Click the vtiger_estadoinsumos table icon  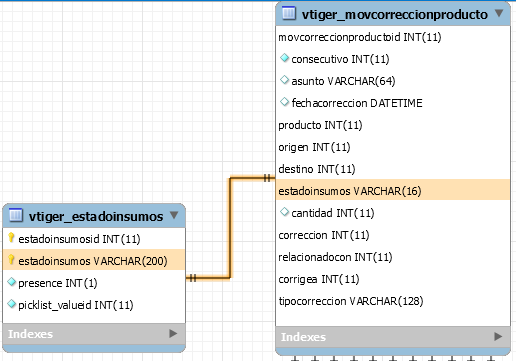16,215
